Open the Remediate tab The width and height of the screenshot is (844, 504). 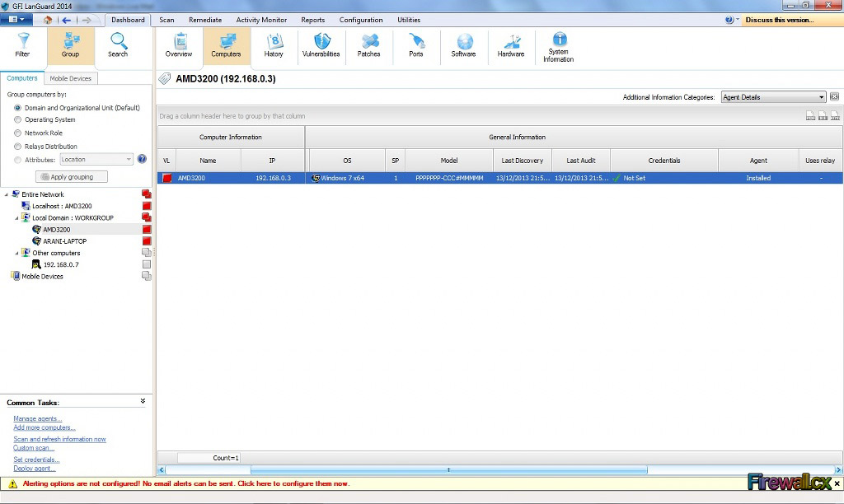point(205,20)
